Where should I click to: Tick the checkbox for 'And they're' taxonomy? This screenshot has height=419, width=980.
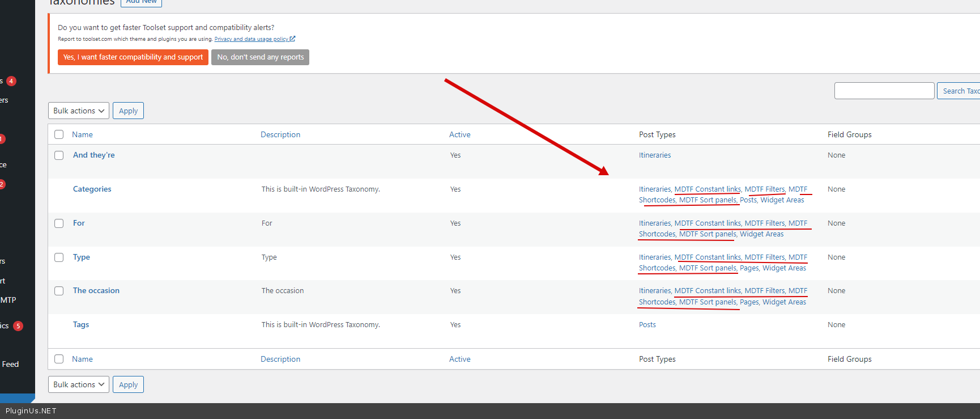click(x=59, y=155)
